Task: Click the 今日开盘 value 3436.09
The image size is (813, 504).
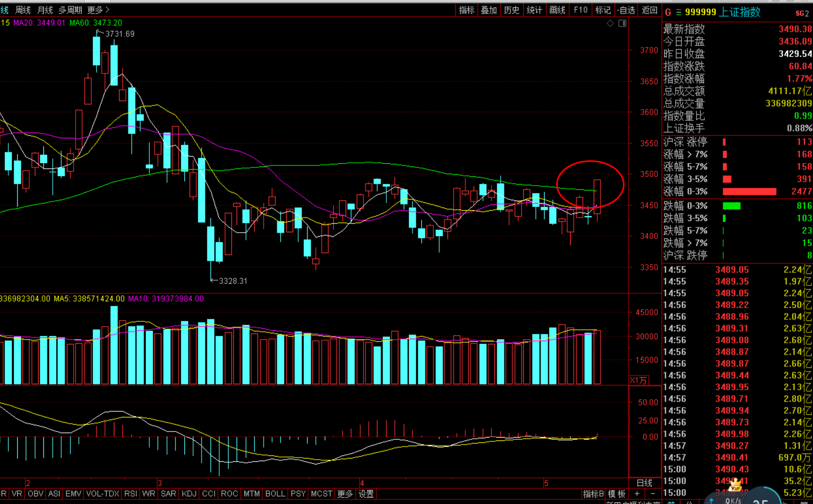Action: coord(795,42)
